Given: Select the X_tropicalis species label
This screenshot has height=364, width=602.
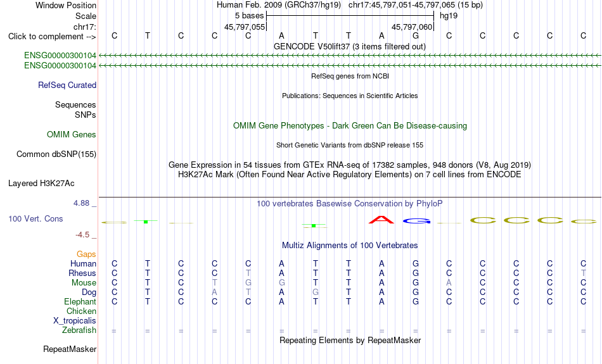Looking at the screenshot, I should [x=75, y=321].
